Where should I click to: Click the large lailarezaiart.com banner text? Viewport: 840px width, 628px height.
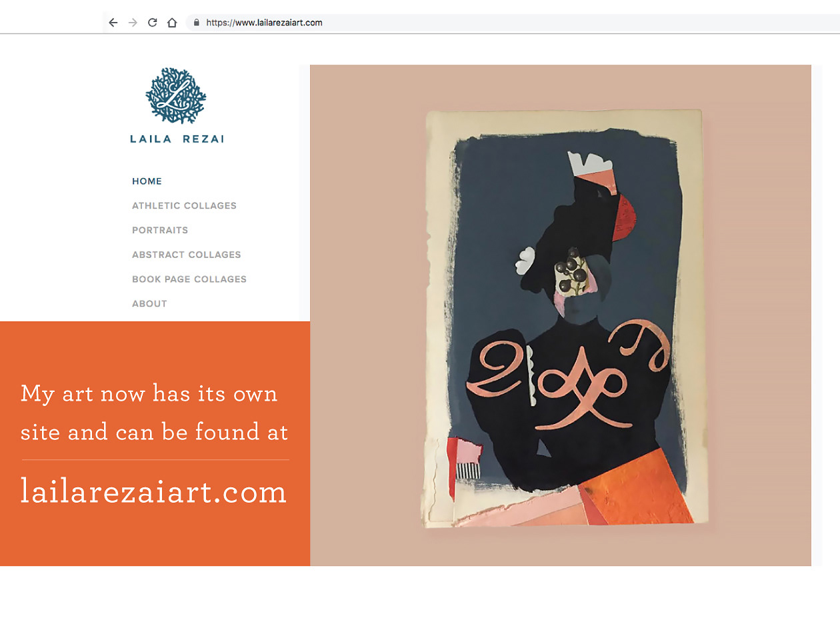154,491
